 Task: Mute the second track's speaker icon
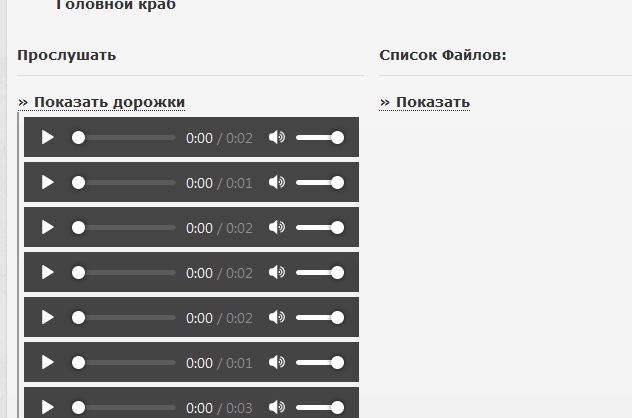point(277,183)
